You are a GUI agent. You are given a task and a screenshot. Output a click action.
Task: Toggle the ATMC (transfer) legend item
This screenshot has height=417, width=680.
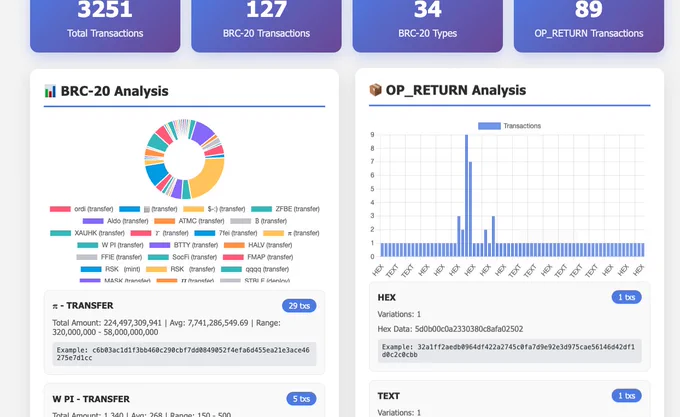[x=189, y=221]
